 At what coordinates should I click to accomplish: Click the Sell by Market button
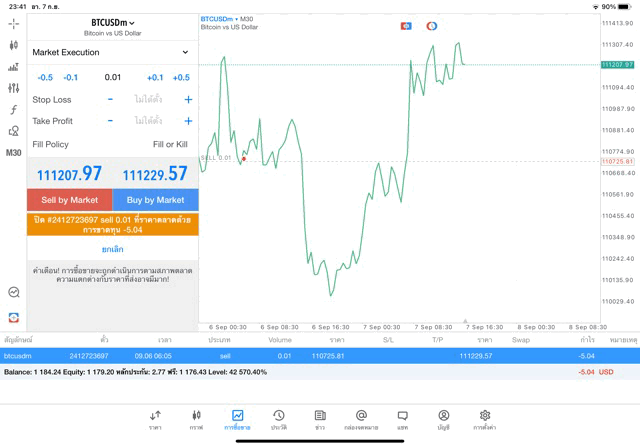pos(70,200)
